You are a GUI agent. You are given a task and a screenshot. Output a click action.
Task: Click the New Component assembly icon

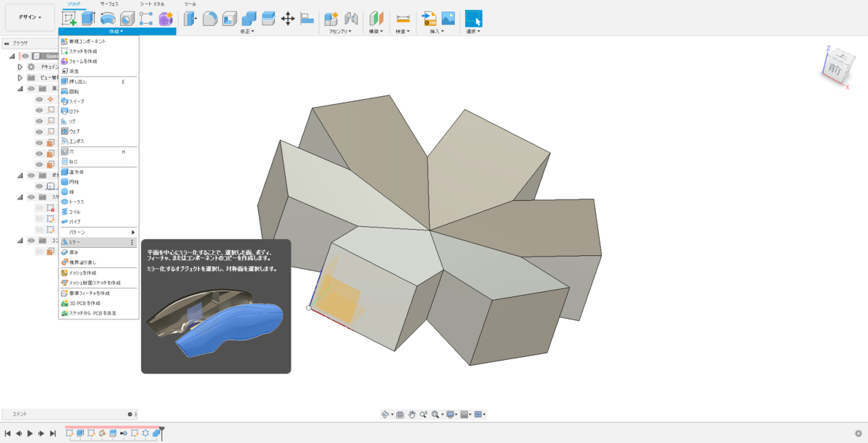332,19
